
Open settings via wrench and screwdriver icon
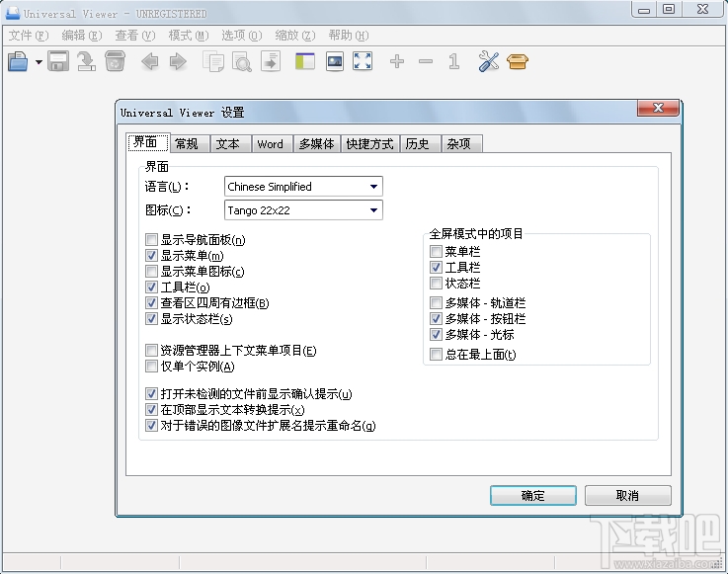coord(488,61)
